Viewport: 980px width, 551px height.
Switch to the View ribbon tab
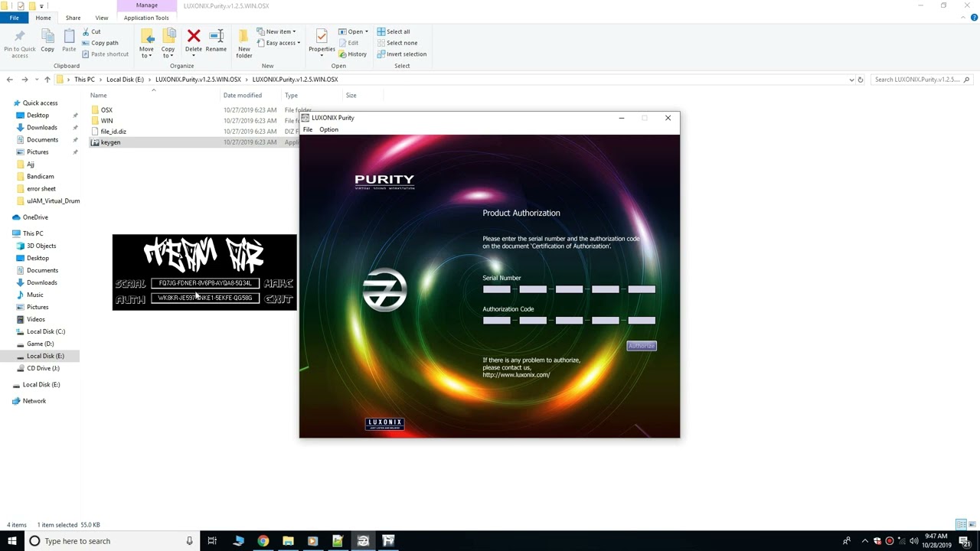click(101, 18)
